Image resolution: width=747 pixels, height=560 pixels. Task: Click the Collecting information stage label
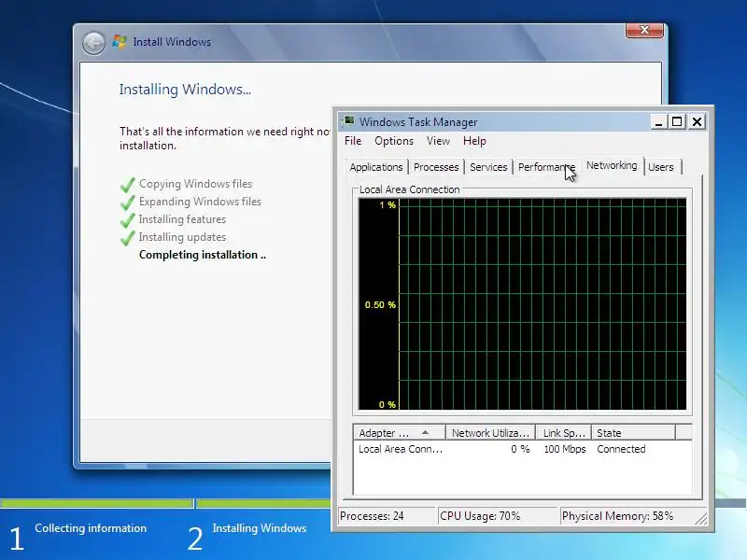[91, 528]
